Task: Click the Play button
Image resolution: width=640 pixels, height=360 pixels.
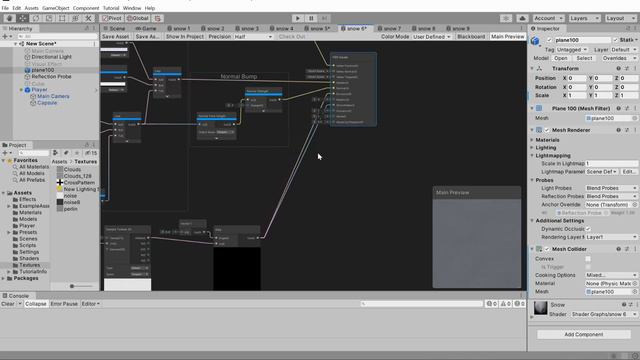Action: pos(298,18)
